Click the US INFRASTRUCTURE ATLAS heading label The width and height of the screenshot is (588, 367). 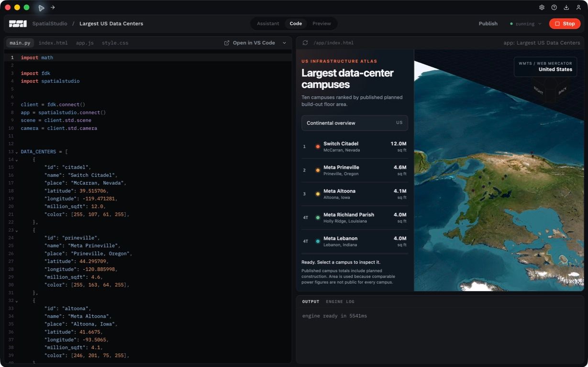click(x=339, y=61)
